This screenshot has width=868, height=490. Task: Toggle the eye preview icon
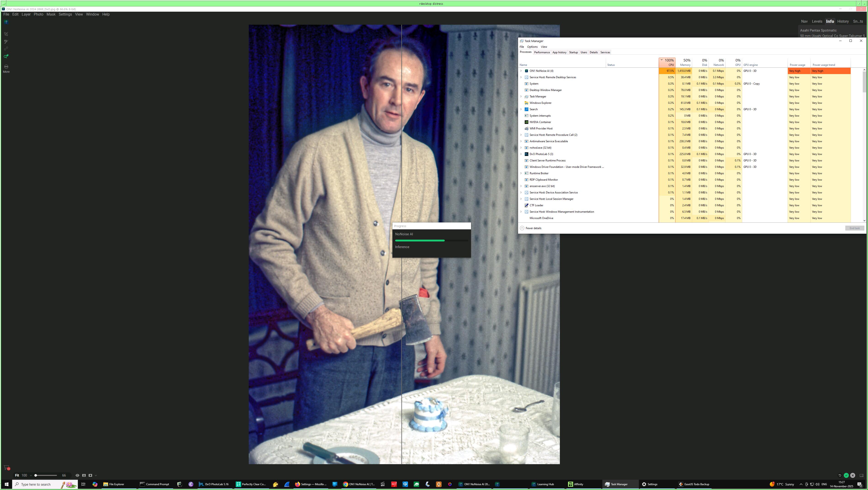tap(77, 476)
